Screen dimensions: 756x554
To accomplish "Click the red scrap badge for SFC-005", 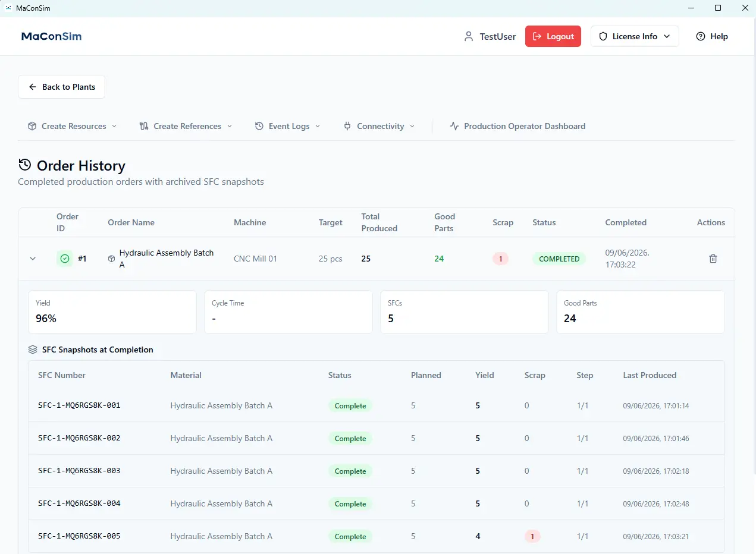I will coord(532,536).
